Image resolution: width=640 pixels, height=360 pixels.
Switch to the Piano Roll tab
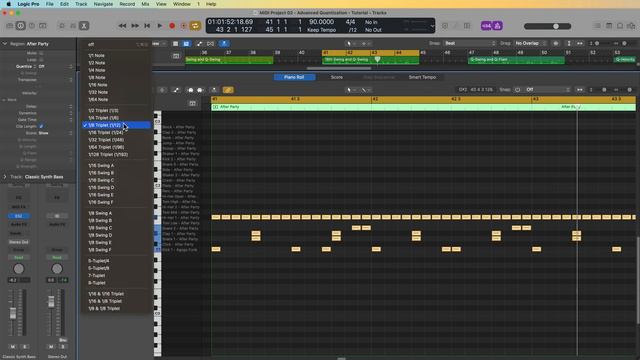[x=294, y=77]
